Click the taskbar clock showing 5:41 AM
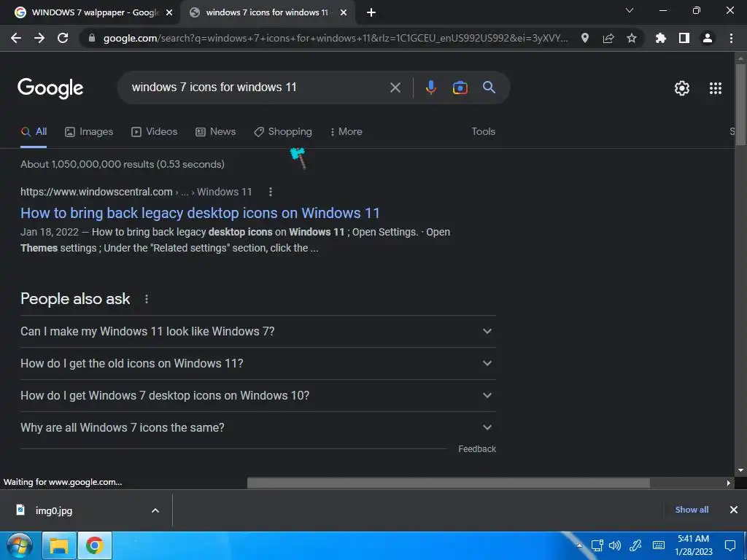The height and width of the screenshot is (560, 747). [694, 545]
